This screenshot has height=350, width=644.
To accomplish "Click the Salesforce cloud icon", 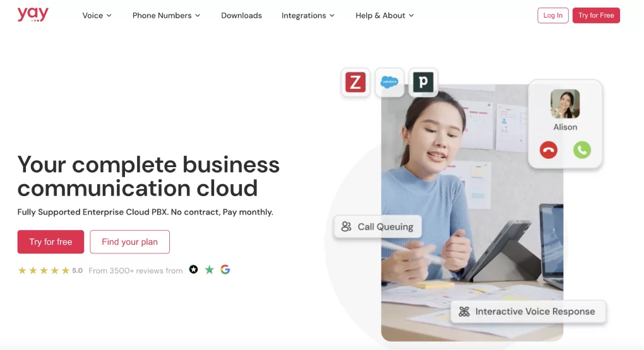I will (390, 83).
